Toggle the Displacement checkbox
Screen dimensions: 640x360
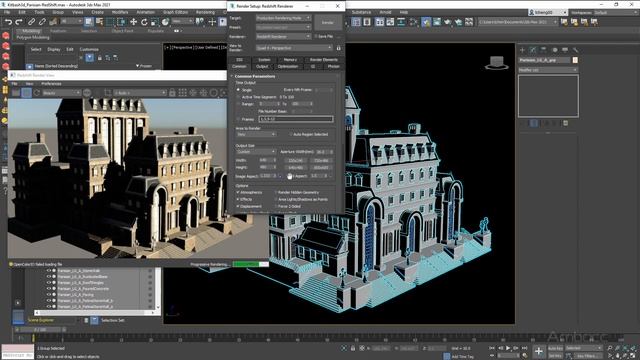[238, 206]
